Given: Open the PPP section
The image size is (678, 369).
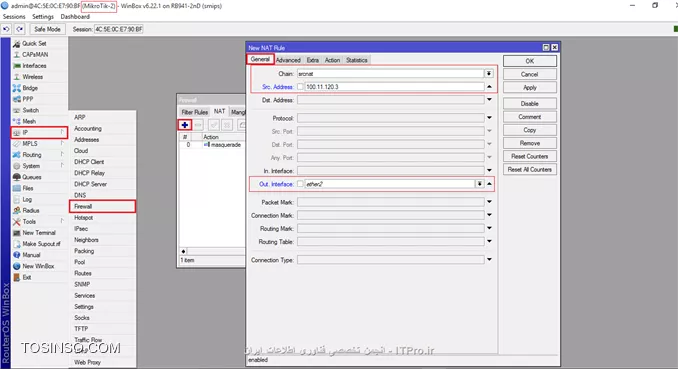Looking at the screenshot, I should coord(28,99).
